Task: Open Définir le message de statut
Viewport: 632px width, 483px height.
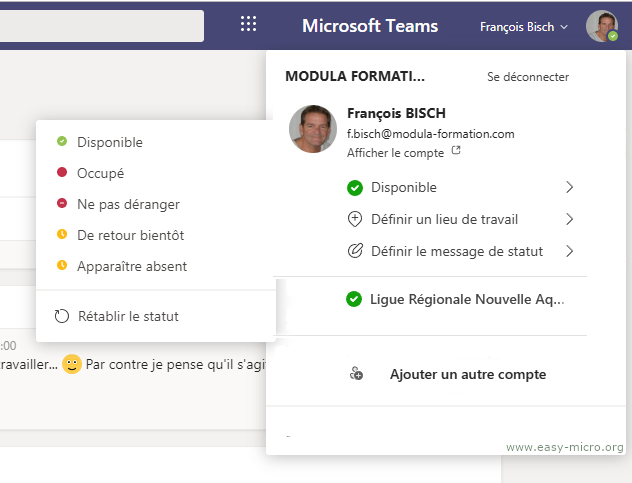Action: pyautogui.click(x=459, y=251)
